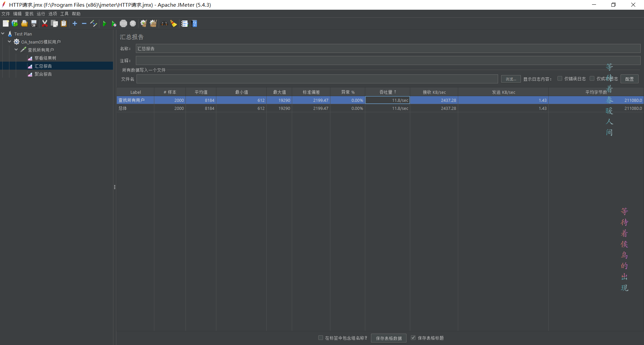This screenshot has width=644, height=345.
Task: Uncheck the 保存表格标题 checkbox
Action: pos(413,338)
